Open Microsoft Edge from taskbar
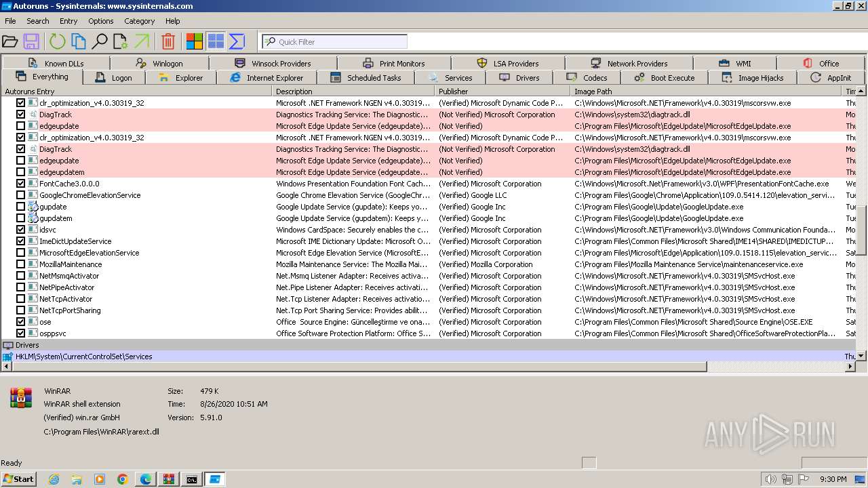This screenshot has width=868, height=488. pos(146,479)
